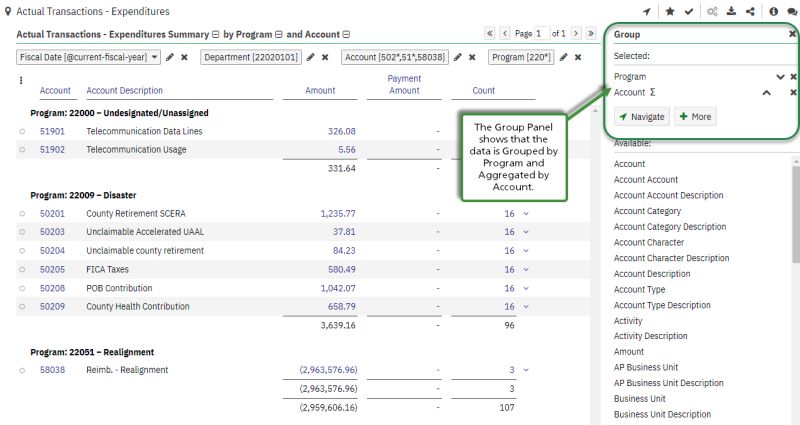Expand count chevron for POB Contribution row
The height and width of the screenshot is (425, 800).
[x=526, y=288]
